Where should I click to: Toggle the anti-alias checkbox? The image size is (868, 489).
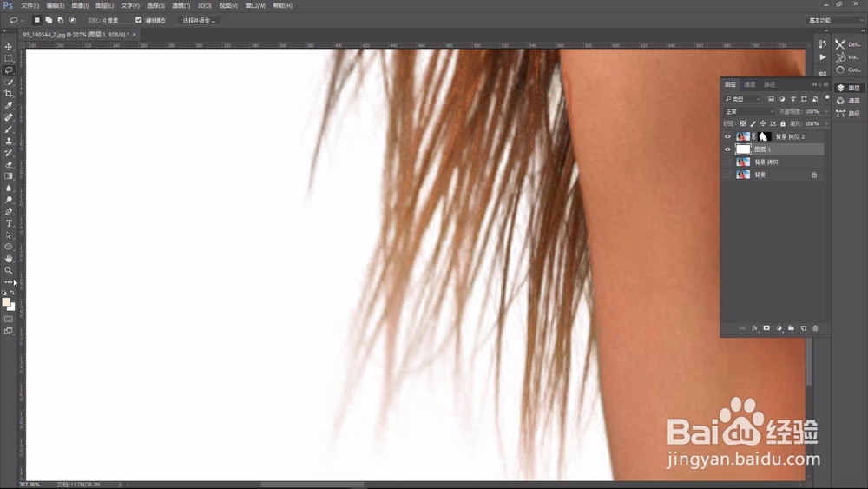(x=138, y=20)
